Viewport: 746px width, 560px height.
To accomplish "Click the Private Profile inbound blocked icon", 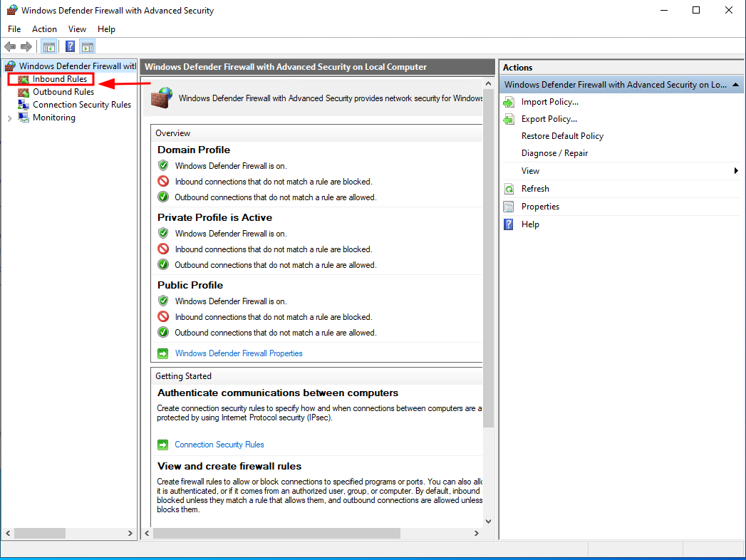I will (163, 249).
